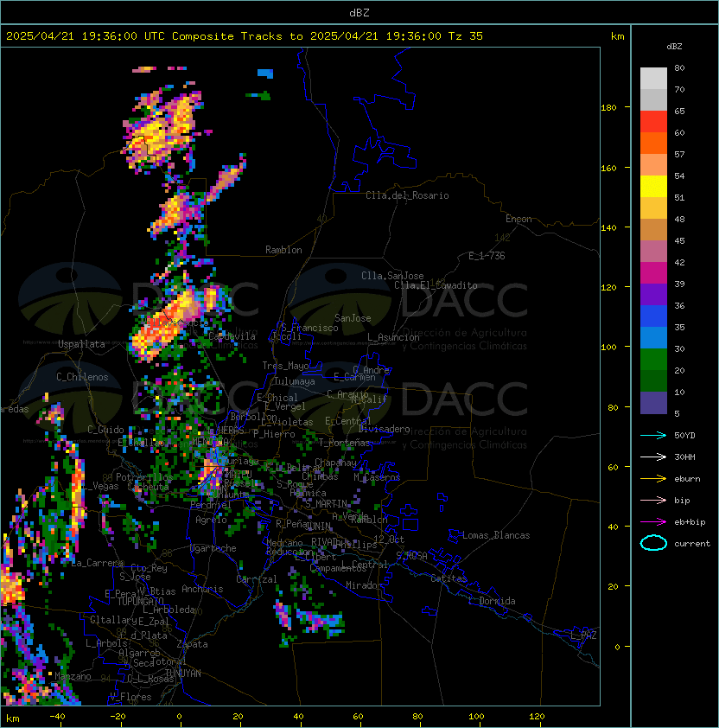Click the Carrizal place label
719x728 pixels.
tap(257, 579)
